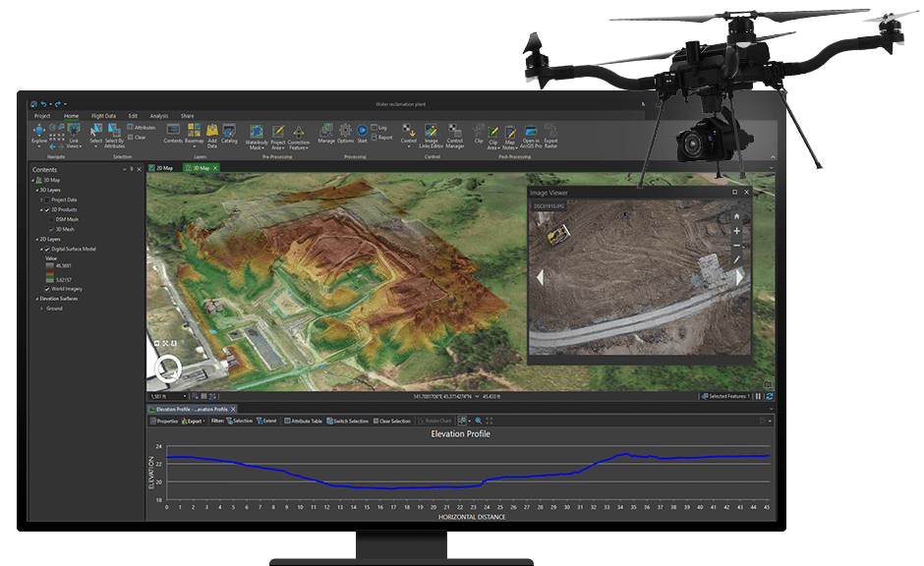Click Clear Selection in profile toolbar
The width and height of the screenshot is (924, 566).
[x=392, y=421]
